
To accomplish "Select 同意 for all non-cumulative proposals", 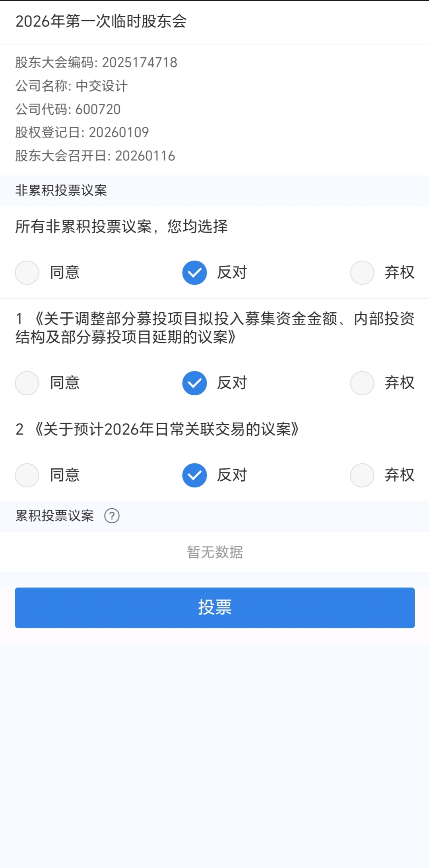I will [x=27, y=273].
